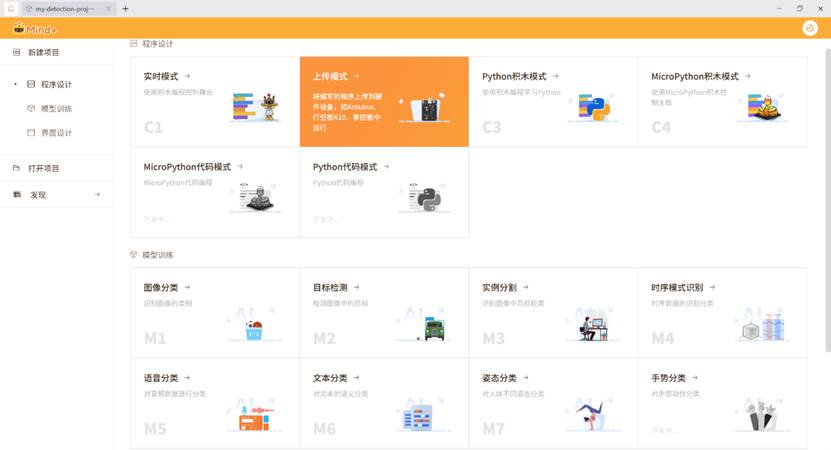This screenshot has height=450, width=831.
Task: Collapse the 程序设计 tree bullet
Action: (15, 85)
